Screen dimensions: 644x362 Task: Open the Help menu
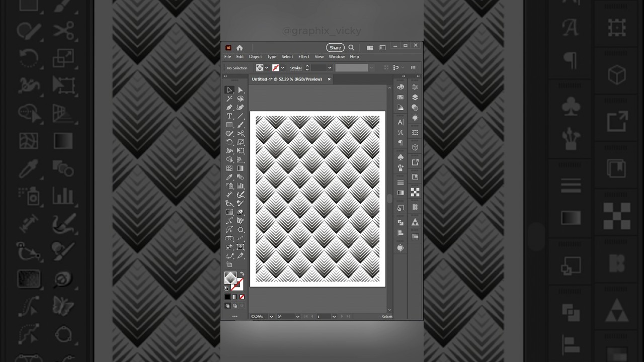point(354,57)
